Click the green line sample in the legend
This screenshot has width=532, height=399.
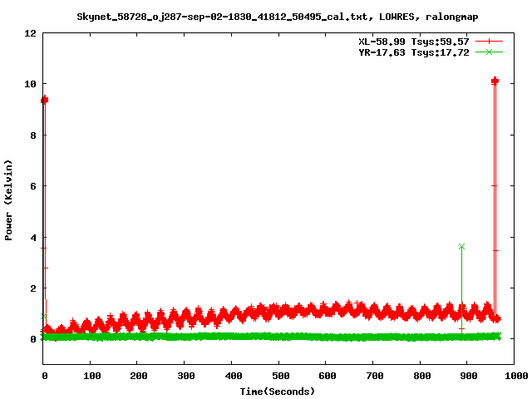[x=489, y=52]
